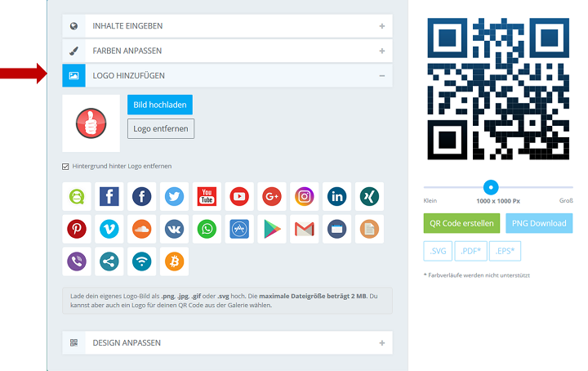Click the thumbs-up logo preview thumbnail
This screenshot has width=588, height=371.
pos(91,123)
